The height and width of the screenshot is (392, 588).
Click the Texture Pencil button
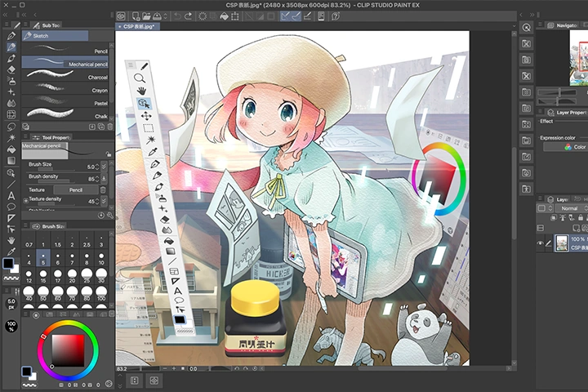[76, 189]
